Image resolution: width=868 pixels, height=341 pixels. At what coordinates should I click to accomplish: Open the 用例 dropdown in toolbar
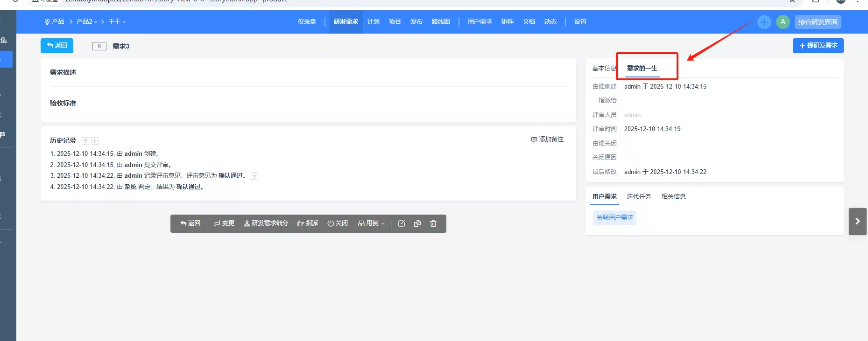pos(371,223)
